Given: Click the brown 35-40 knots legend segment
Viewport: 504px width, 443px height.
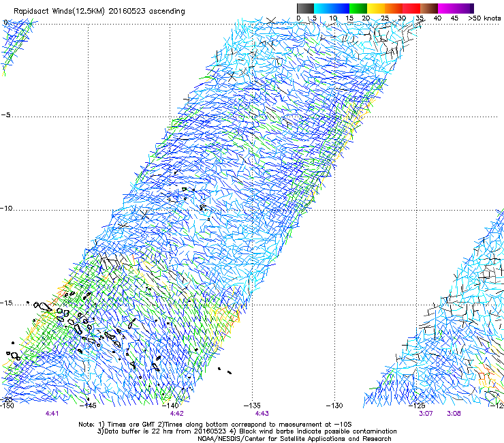Looking at the screenshot, I should tap(429, 8).
